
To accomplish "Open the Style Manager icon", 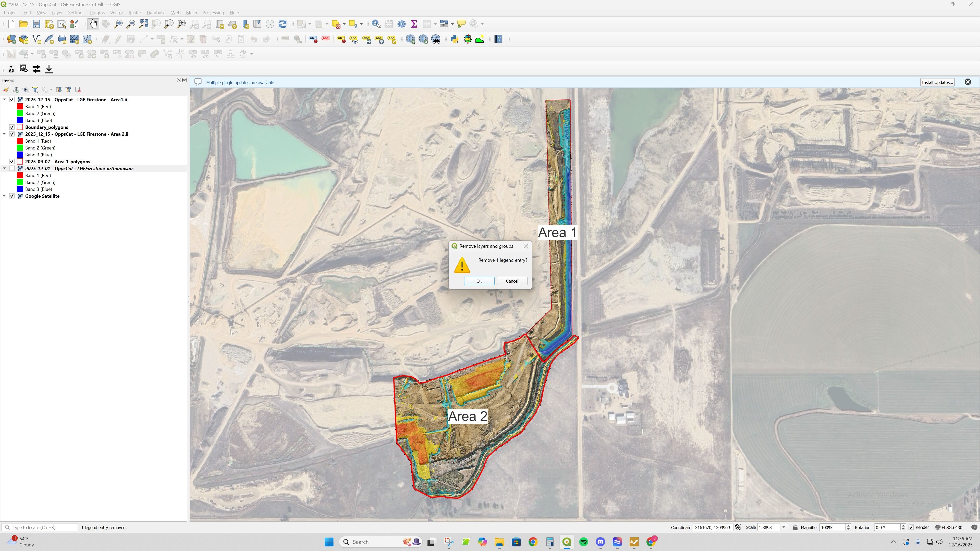I will tap(74, 24).
